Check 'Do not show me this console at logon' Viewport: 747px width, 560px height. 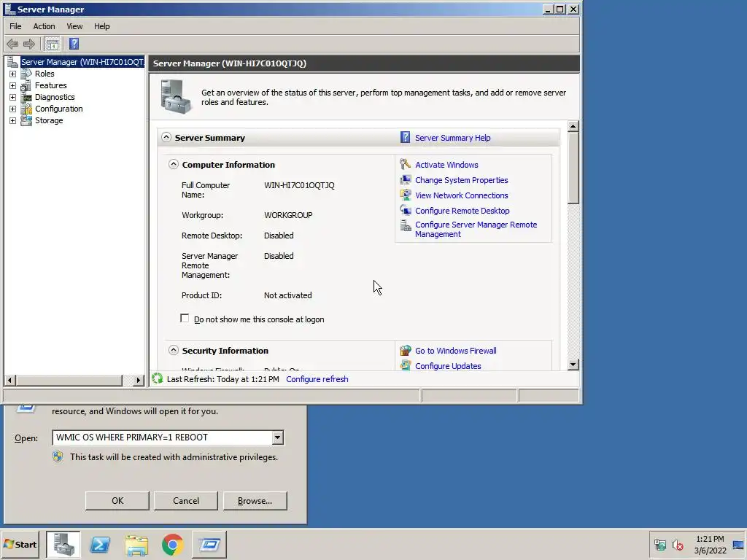pos(185,318)
